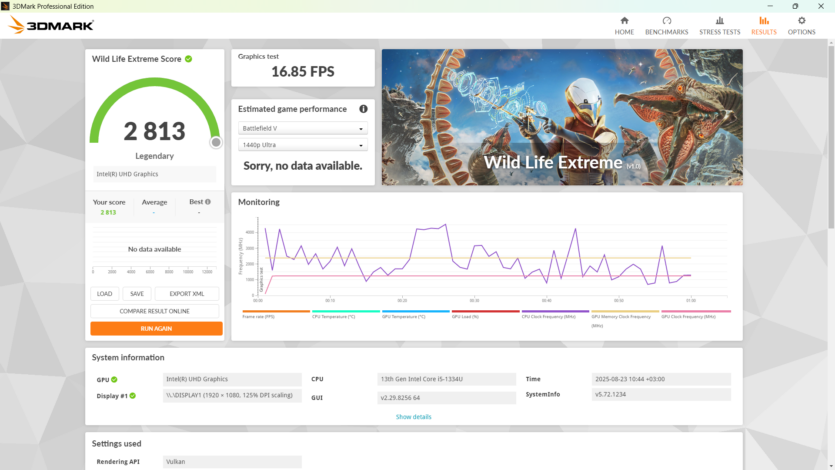835x470 pixels.
Task: Click green validation check beside Wild Life Extreme Score
Action: point(189,59)
